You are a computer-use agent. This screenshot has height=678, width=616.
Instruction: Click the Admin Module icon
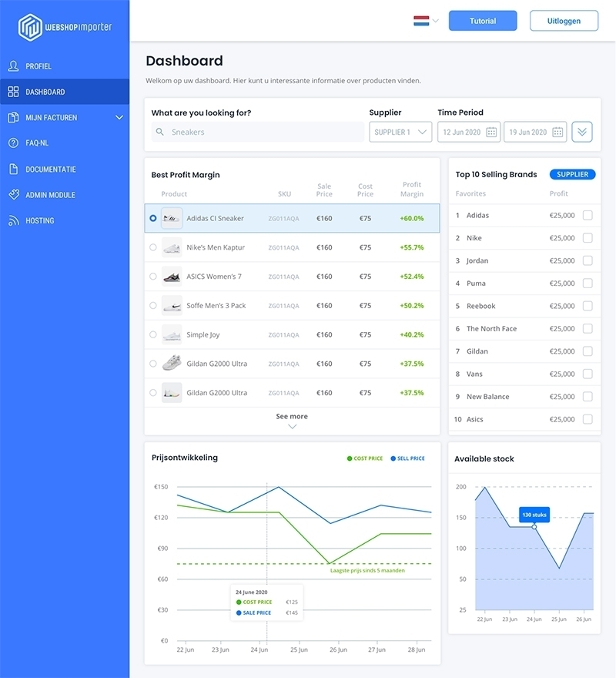tap(14, 195)
